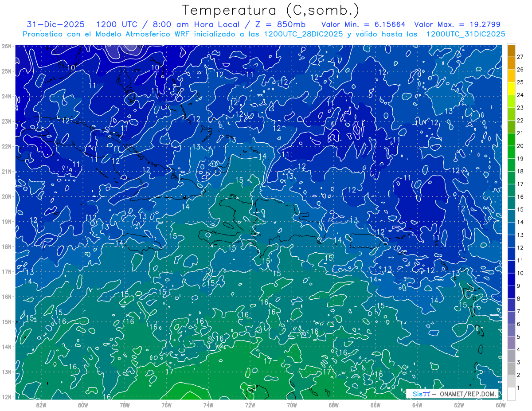Image resolution: width=532 pixels, height=411 pixels.
Task: Click the "13N" latitude axis label
Action: [x=6, y=372]
